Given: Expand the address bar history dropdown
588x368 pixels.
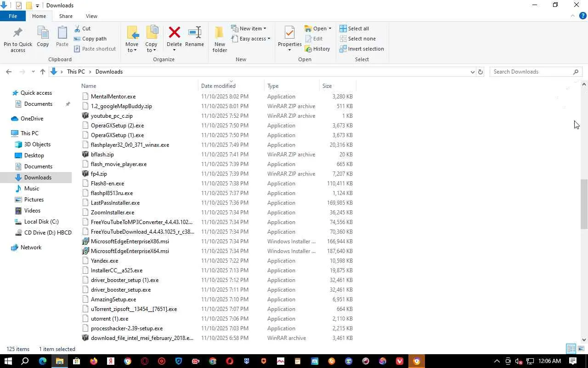Looking at the screenshot, I should (472, 72).
